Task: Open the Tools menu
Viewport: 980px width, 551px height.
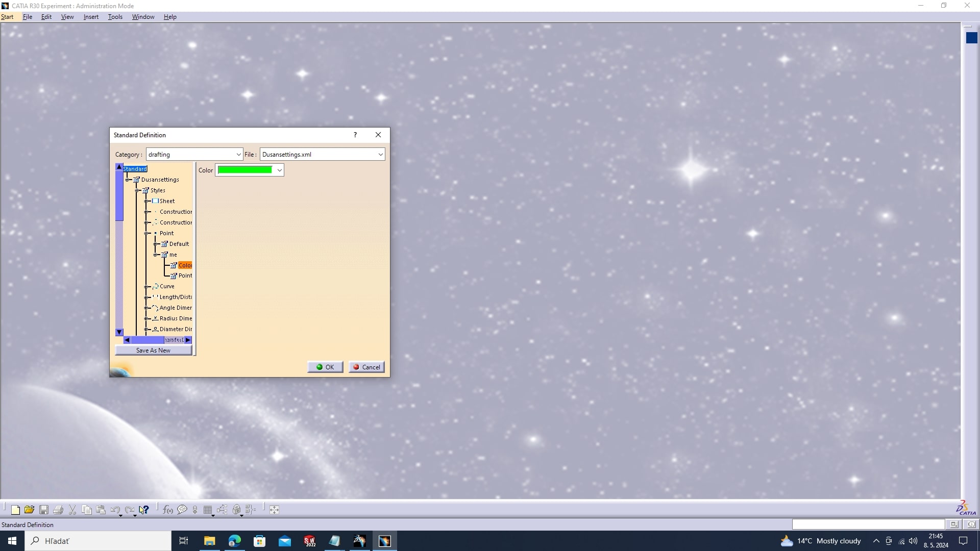Action: [x=115, y=17]
